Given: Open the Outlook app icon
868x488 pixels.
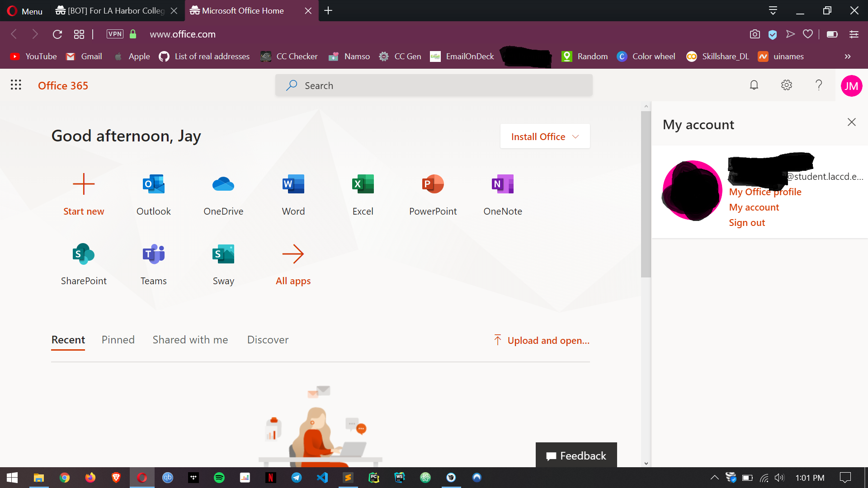Looking at the screenshot, I should click(x=153, y=184).
